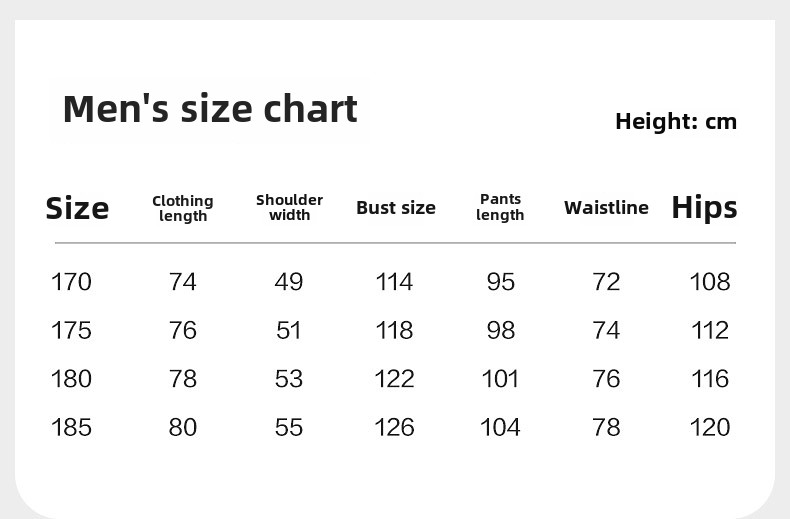Select the "Clothing length" column header

point(183,208)
